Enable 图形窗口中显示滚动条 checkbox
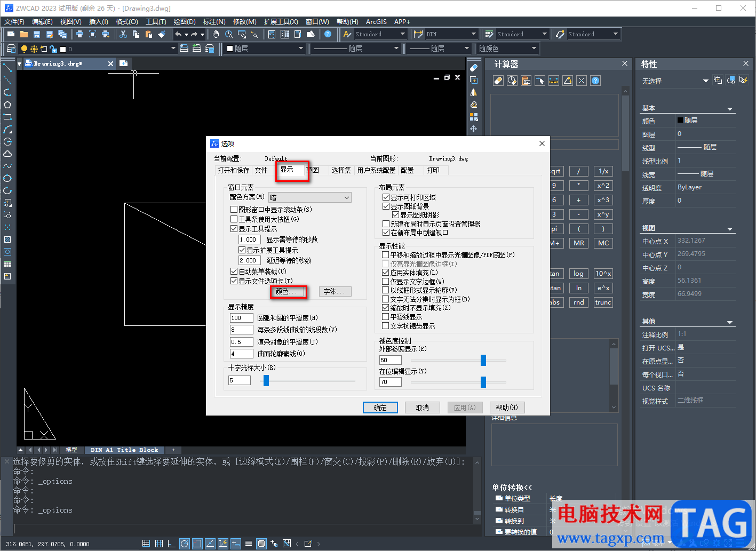Screen dimensions: 756x551 [x=234, y=210]
